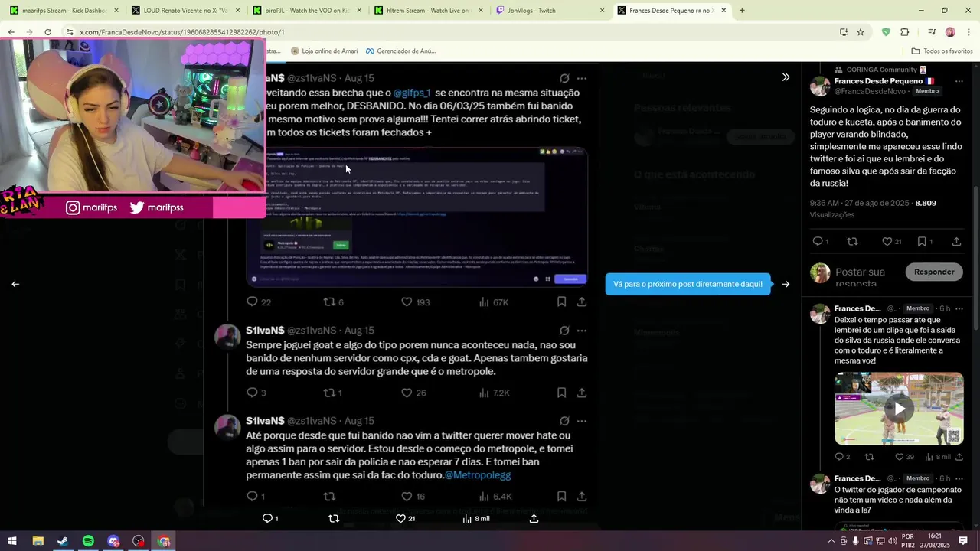980x551 pixels.
Task: Open the Chrome profile avatar menu
Action: tap(950, 32)
